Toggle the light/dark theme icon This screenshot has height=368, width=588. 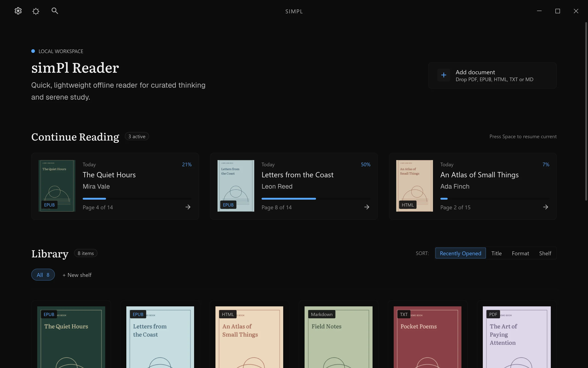(36, 11)
